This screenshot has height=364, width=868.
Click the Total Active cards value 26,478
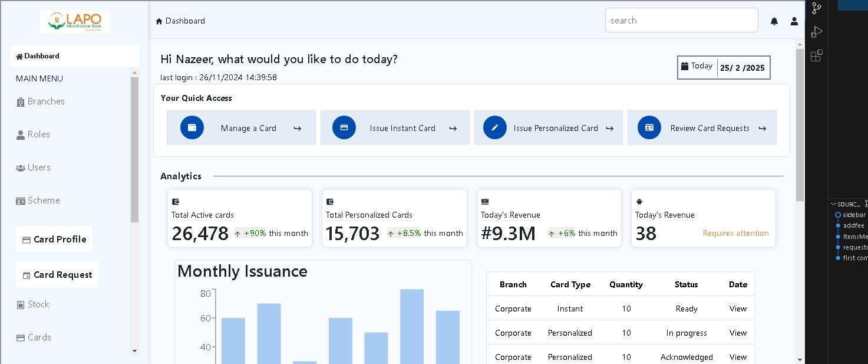[x=200, y=234]
